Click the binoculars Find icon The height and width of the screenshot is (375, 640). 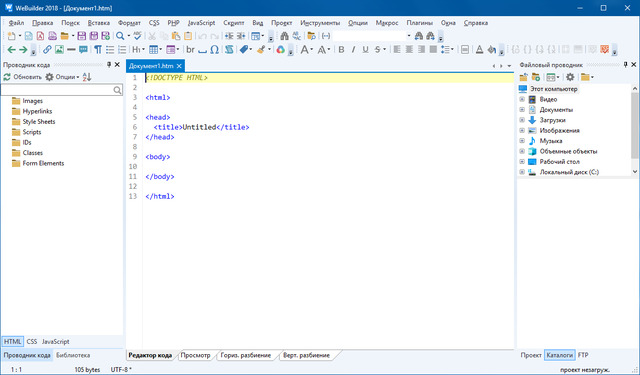[284, 36]
